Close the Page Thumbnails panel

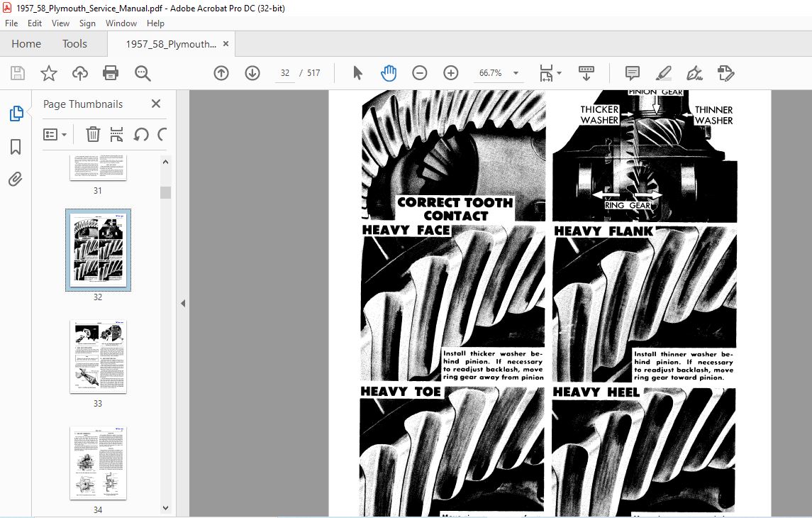tap(156, 104)
